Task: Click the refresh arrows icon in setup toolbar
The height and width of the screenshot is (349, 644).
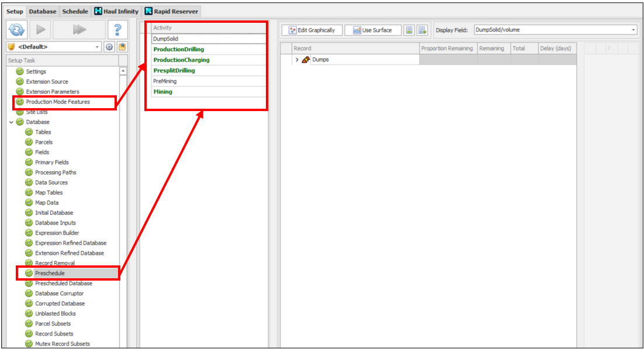Action: click(x=17, y=30)
